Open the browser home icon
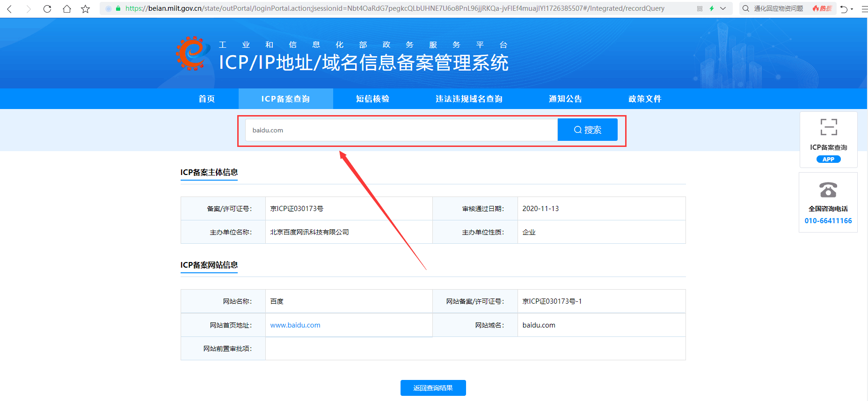 click(67, 9)
